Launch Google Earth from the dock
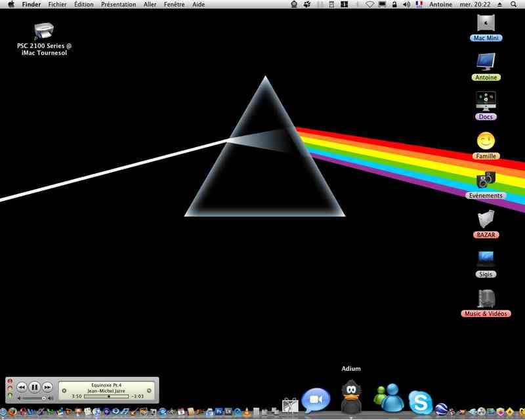This screenshot has height=420, width=525. click(x=441, y=409)
